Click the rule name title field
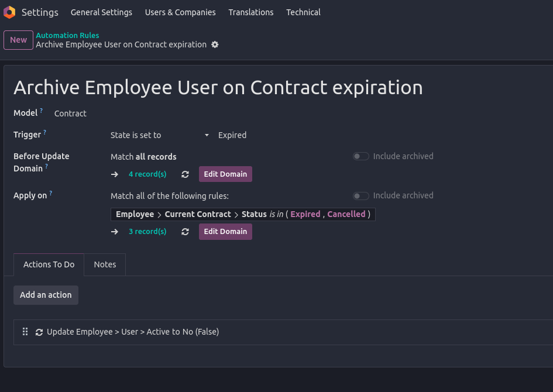The width and height of the screenshot is (553, 392). click(x=218, y=87)
